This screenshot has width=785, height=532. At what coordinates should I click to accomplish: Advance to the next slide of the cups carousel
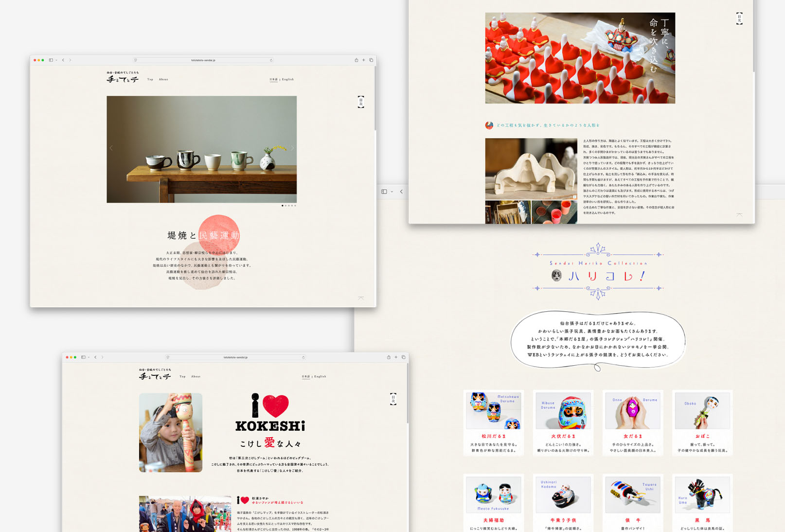pyautogui.click(x=292, y=148)
